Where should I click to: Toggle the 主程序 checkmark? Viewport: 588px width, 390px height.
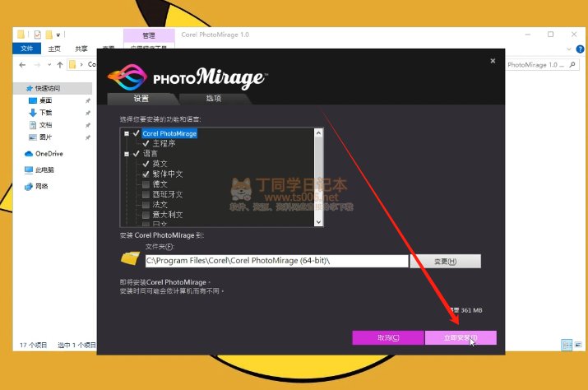point(146,143)
